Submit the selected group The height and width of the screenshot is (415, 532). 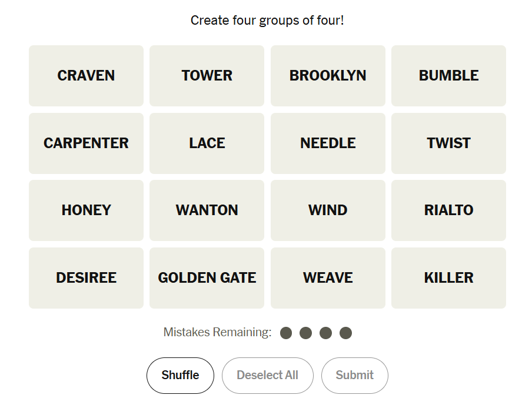point(354,376)
